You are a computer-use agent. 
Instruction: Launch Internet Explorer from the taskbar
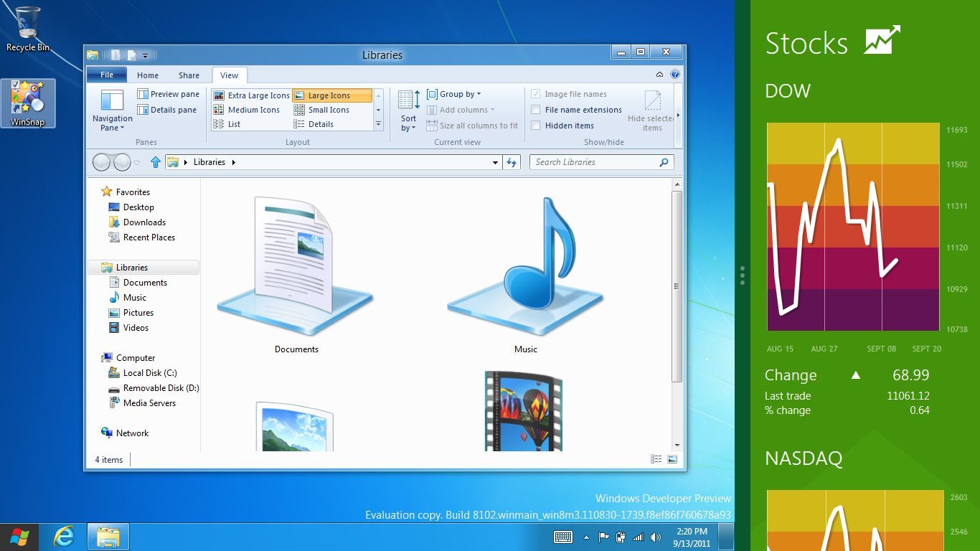[65, 537]
